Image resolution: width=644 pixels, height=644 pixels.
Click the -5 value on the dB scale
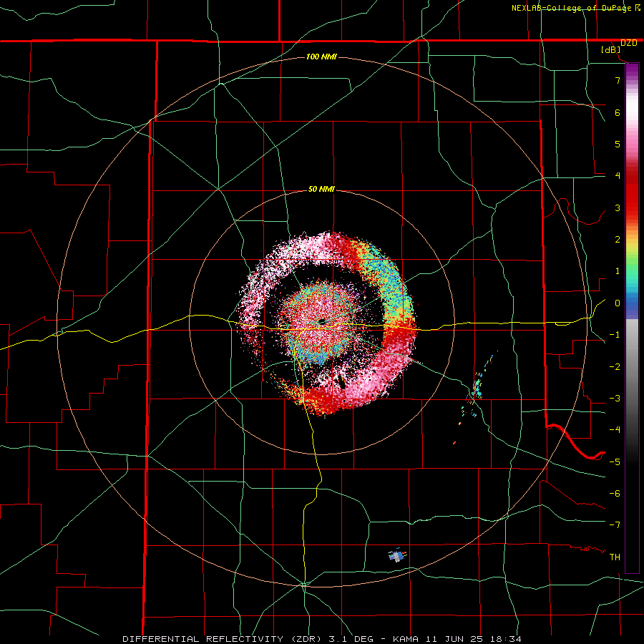pyautogui.click(x=615, y=462)
